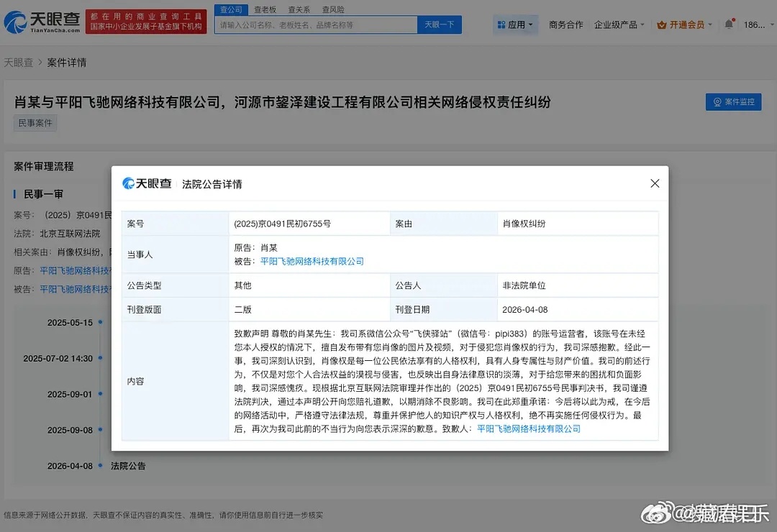Switch to the 查老板 search tab
Viewport: 777px width, 532px height.
click(265, 9)
